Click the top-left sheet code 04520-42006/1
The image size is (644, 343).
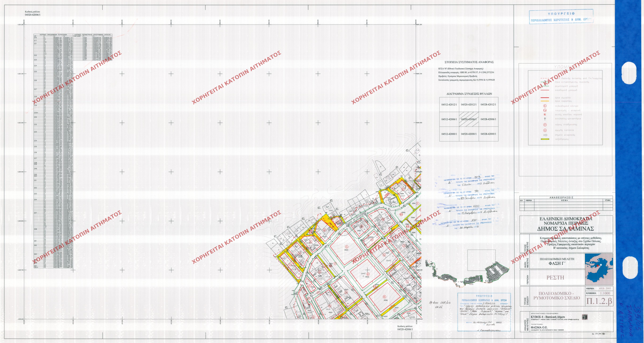tap(33, 15)
